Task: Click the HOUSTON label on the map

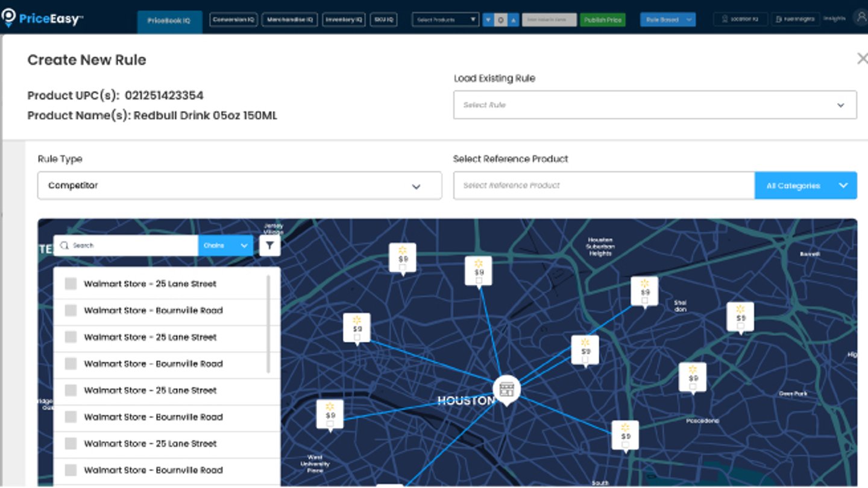Action: coord(465,401)
